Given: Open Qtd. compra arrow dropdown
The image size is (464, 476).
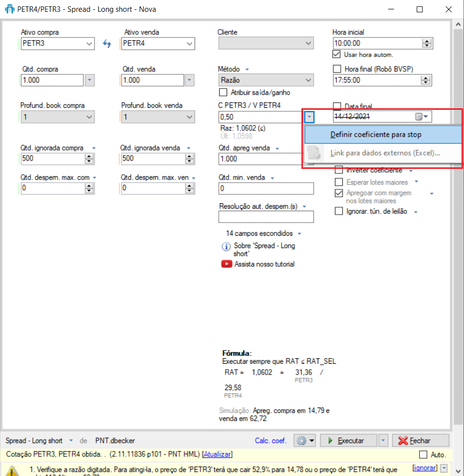Looking at the screenshot, I should click(x=90, y=80).
